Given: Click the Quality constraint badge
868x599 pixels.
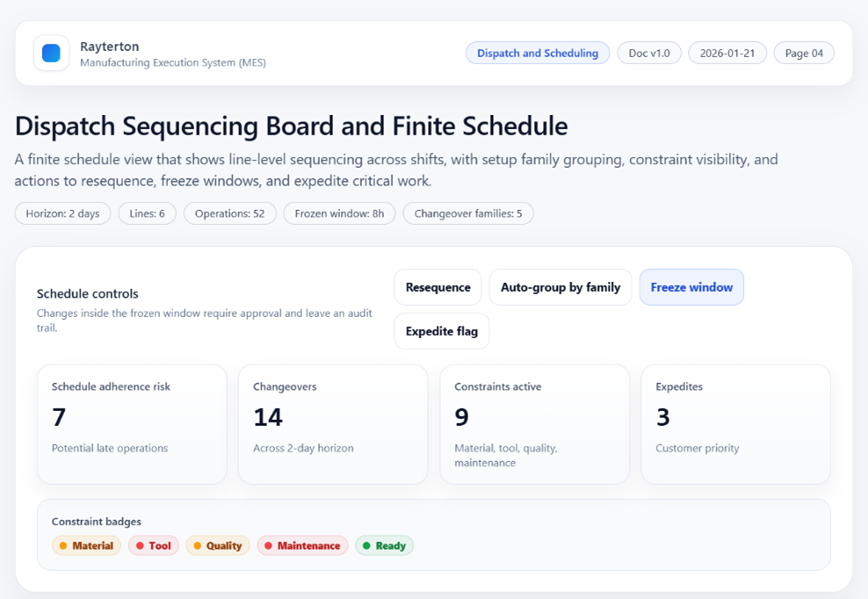Looking at the screenshot, I should (x=218, y=545).
